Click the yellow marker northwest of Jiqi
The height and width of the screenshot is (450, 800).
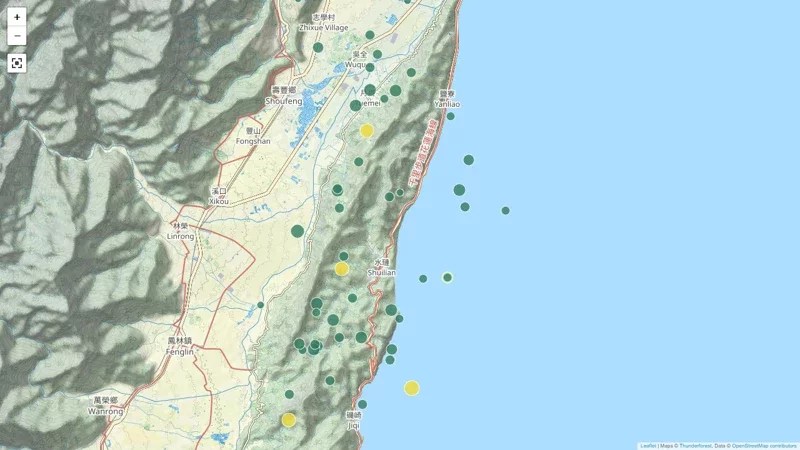[x=289, y=420]
